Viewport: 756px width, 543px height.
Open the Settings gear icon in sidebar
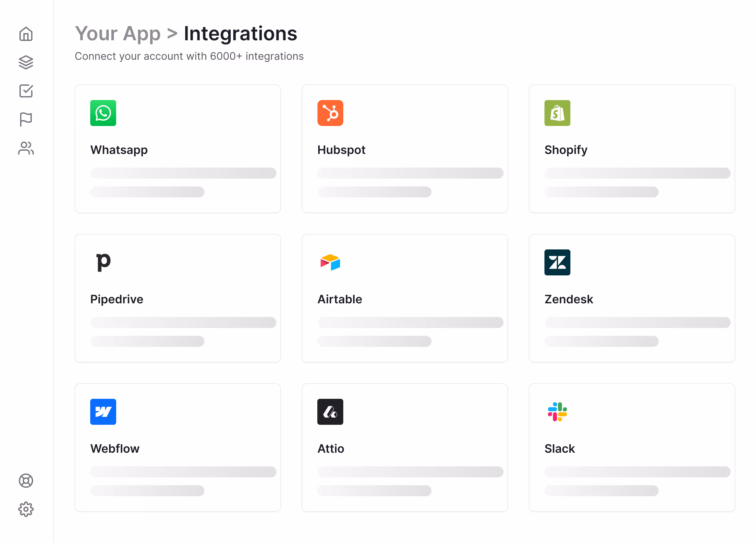tap(26, 509)
